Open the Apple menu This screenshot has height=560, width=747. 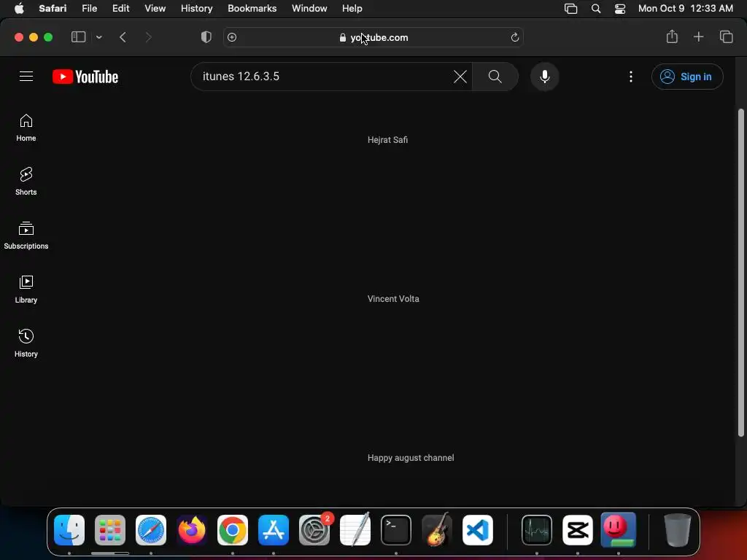pos(19,8)
